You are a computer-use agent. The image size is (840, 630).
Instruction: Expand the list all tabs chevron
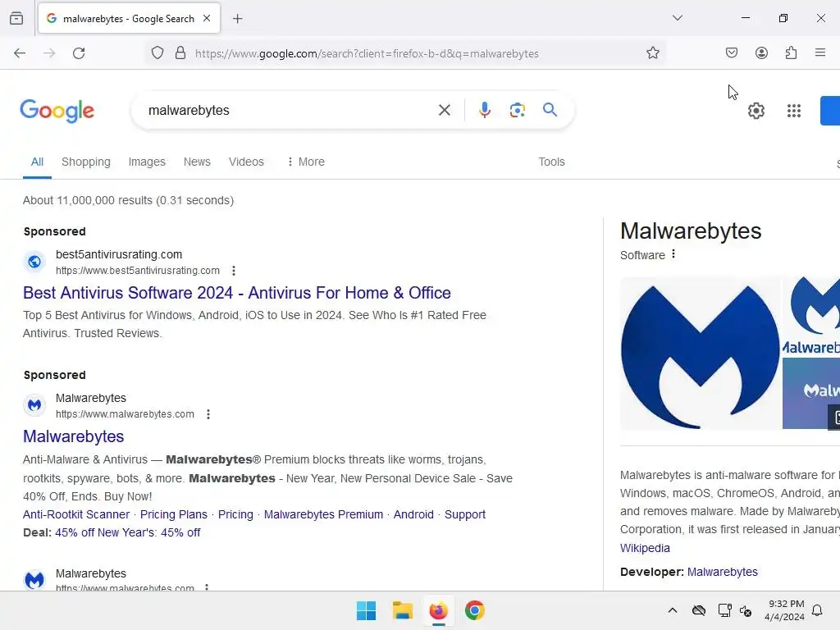click(x=677, y=18)
